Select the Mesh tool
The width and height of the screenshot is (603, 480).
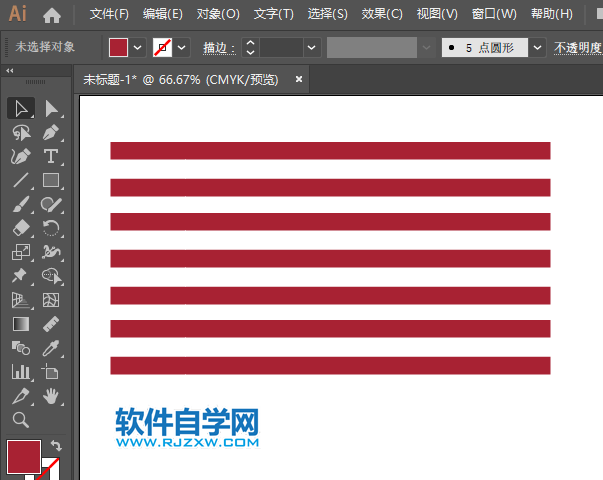[51, 300]
